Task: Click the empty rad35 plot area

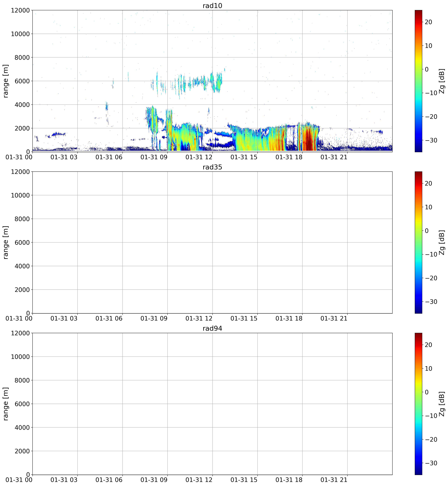Action: click(x=212, y=242)
